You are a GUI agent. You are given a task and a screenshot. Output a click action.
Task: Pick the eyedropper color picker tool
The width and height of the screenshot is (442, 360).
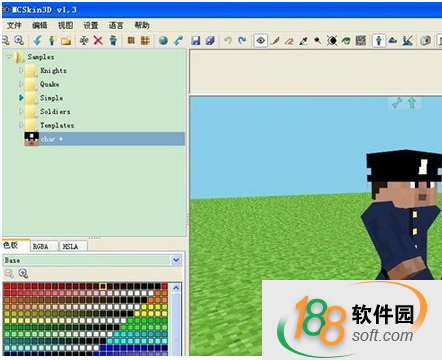coord(303,41)
